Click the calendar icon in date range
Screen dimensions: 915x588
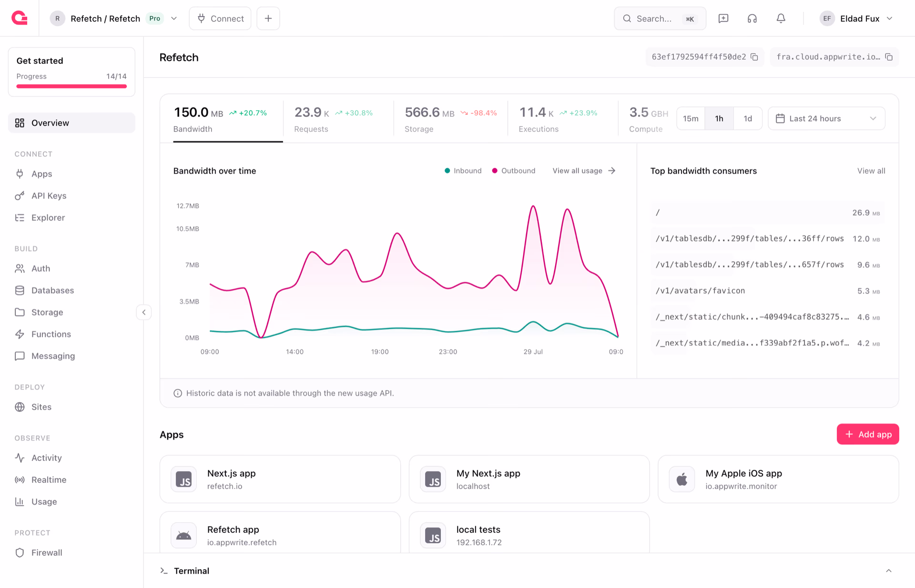click(780, 119)
